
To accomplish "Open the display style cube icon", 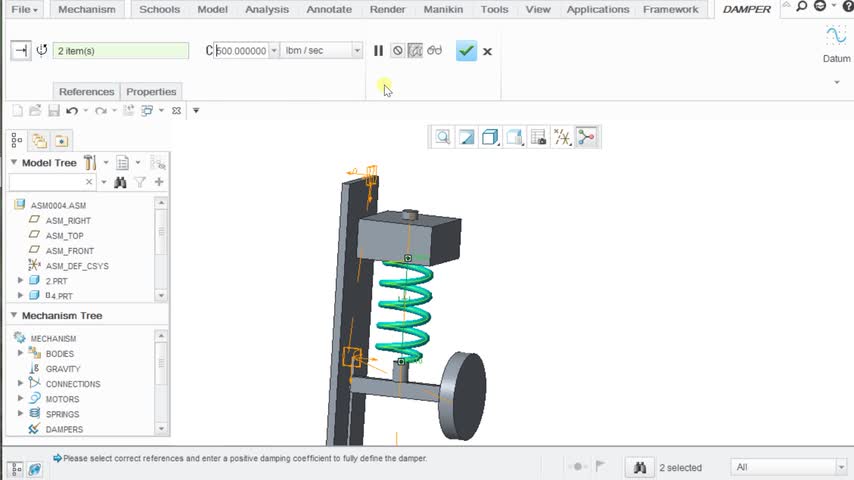I will 490,137.
